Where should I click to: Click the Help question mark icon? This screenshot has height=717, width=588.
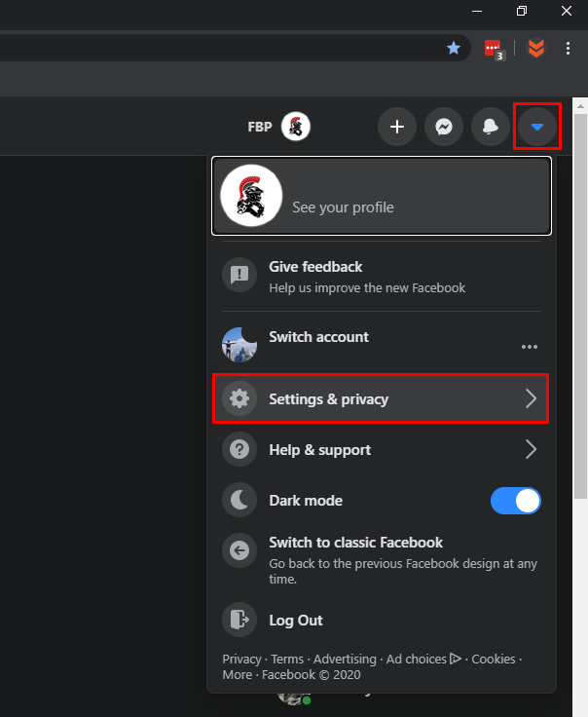point(239,449)
